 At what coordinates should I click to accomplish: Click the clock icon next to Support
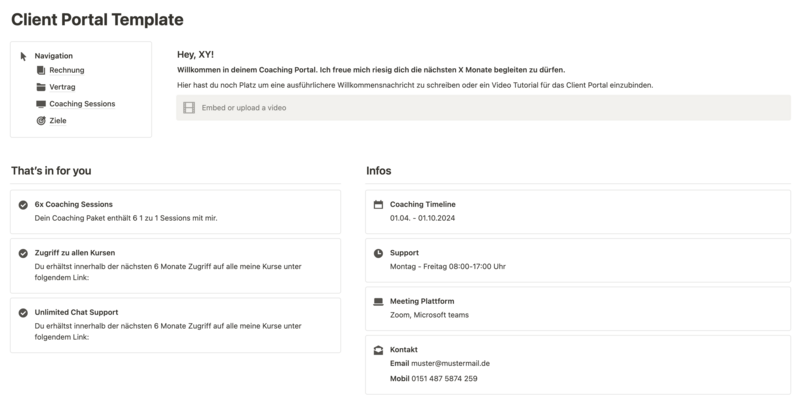pos(378,253)
